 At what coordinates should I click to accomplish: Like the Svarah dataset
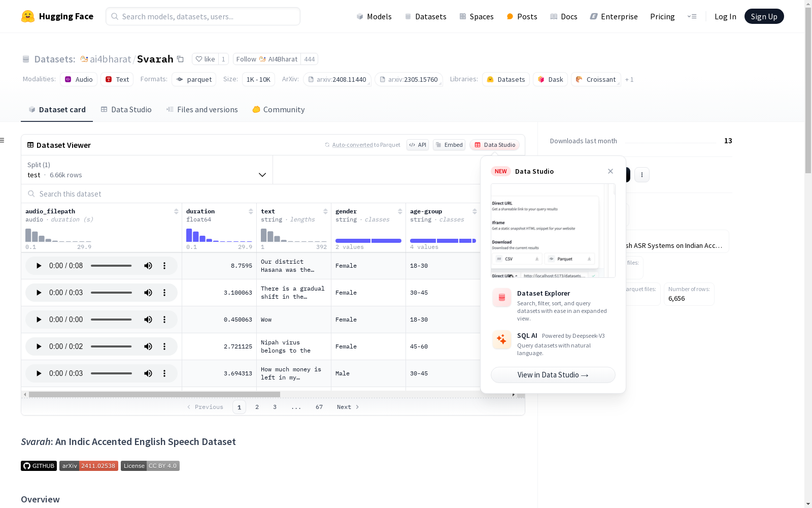(206, 59)
